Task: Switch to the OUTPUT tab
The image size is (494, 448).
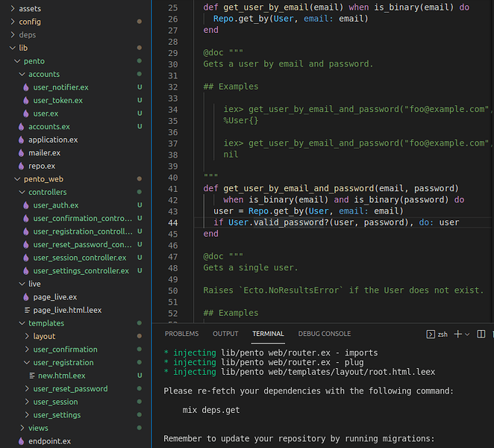Action: click(225, 334)
